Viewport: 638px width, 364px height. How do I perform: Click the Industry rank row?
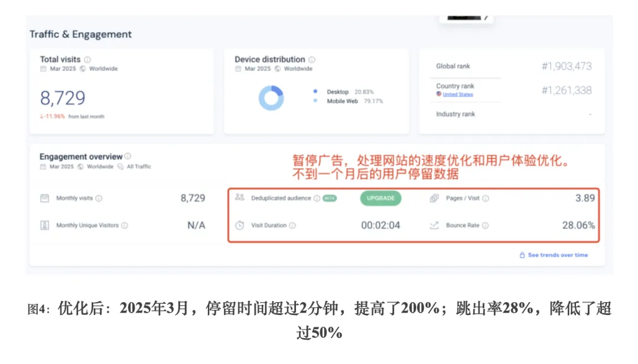point(512,114)
